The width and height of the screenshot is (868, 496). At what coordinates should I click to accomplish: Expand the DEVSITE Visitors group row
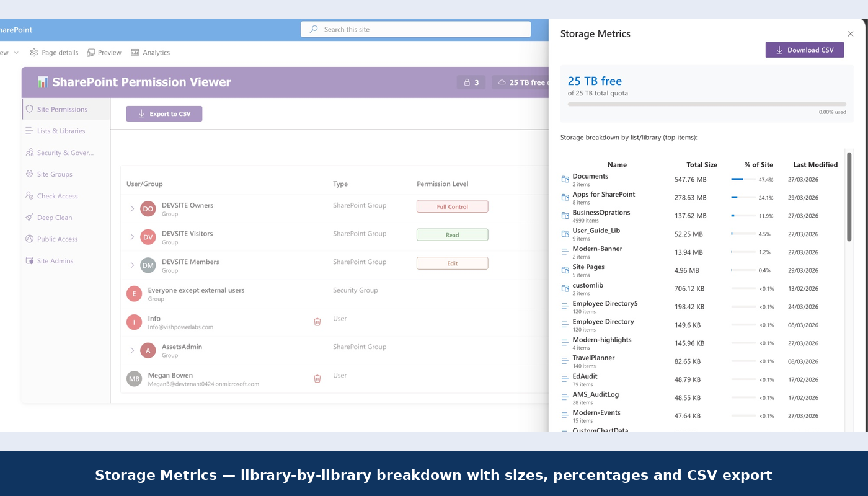point(132,237)
